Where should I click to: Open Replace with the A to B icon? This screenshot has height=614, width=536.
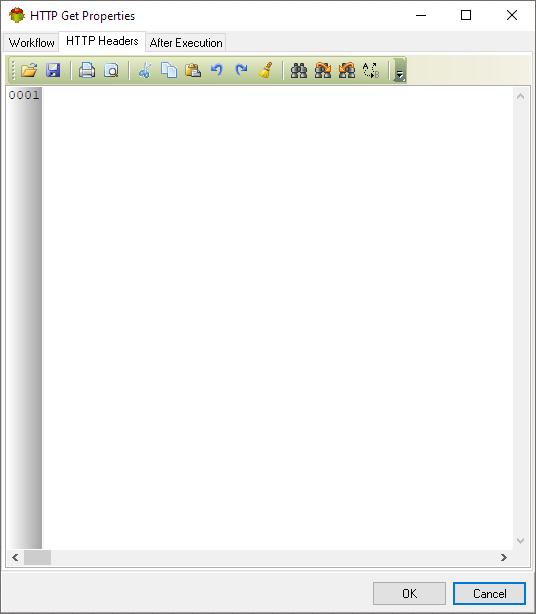coord(370,70)
